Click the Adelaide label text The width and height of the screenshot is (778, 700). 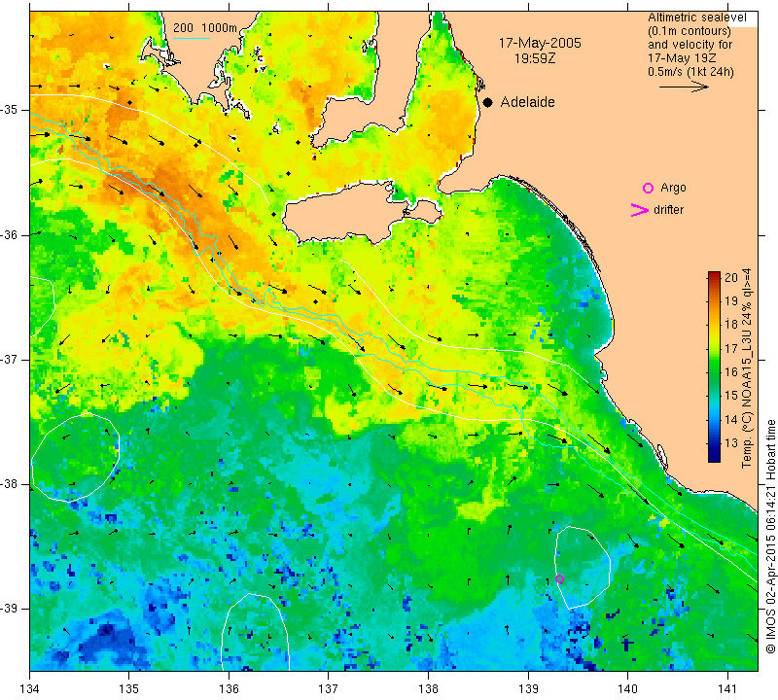(x=527, y=102)
